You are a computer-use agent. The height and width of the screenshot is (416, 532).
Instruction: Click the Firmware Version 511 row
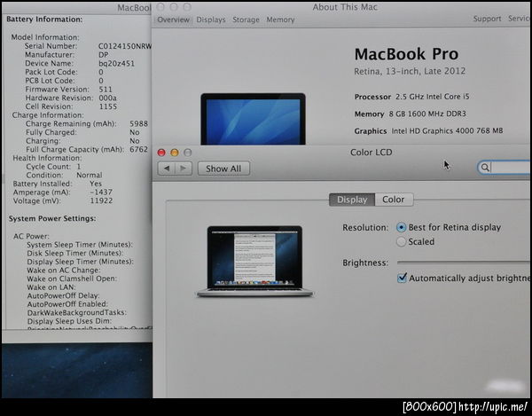[68, 90]
